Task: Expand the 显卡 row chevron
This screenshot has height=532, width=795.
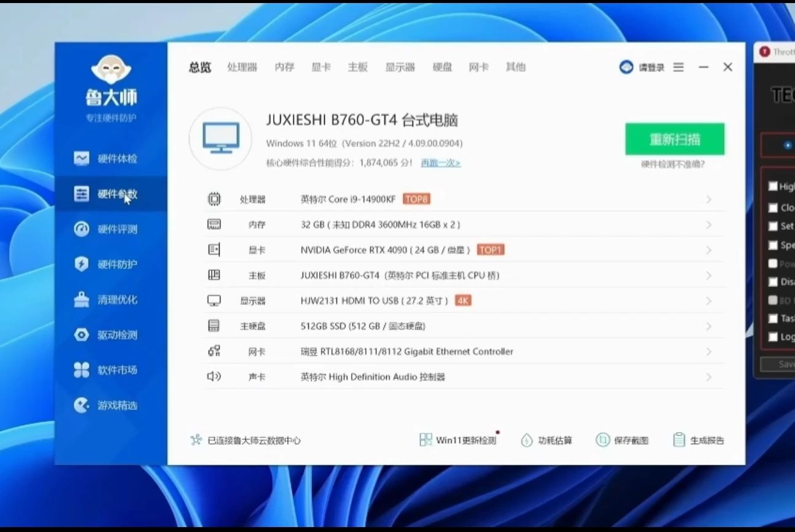Action: [708, 250]
